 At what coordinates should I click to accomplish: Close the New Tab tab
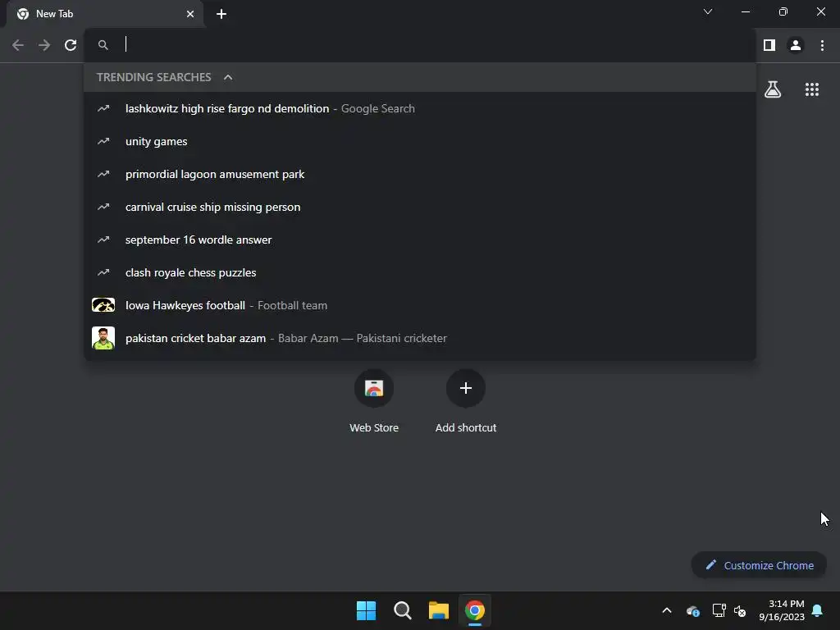pos(190,14)
